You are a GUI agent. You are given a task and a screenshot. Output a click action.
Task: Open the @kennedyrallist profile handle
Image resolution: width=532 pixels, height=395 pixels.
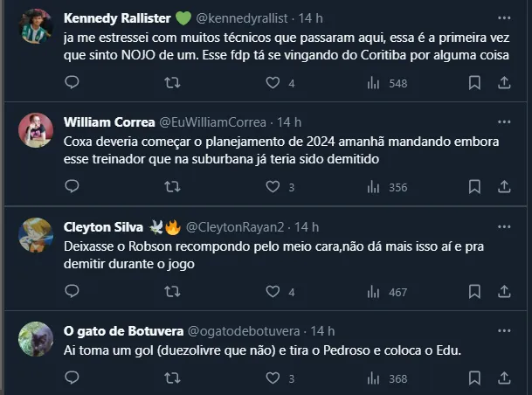click(x=246, y=17)
